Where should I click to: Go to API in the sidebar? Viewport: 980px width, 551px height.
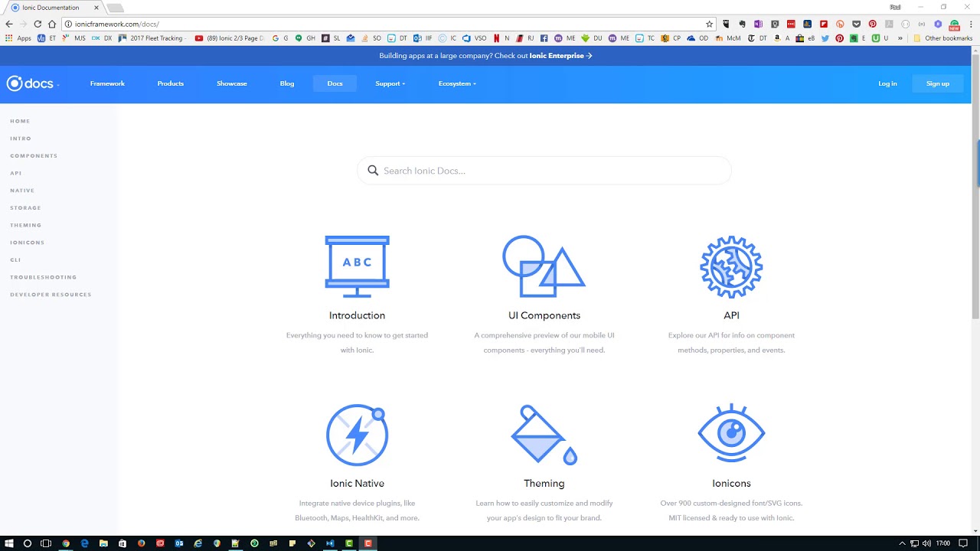tap(16, 173)
